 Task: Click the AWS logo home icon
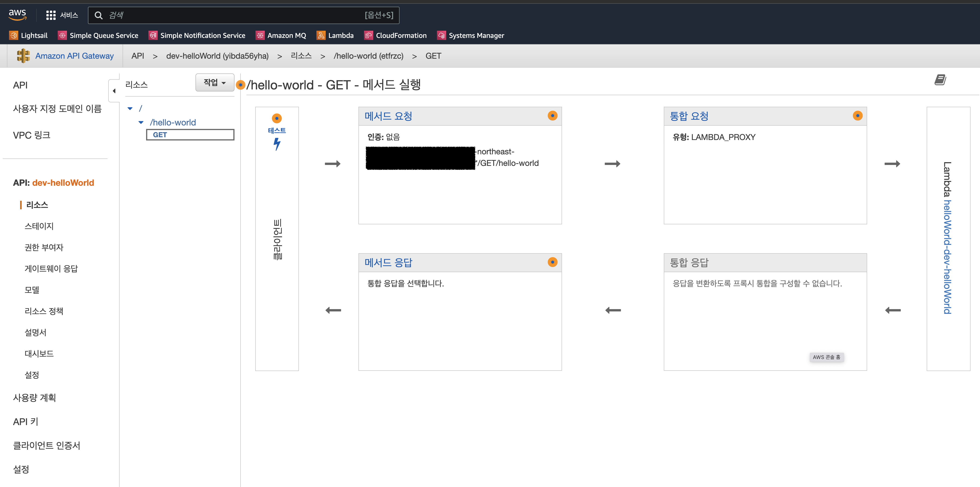pos(18,15)
